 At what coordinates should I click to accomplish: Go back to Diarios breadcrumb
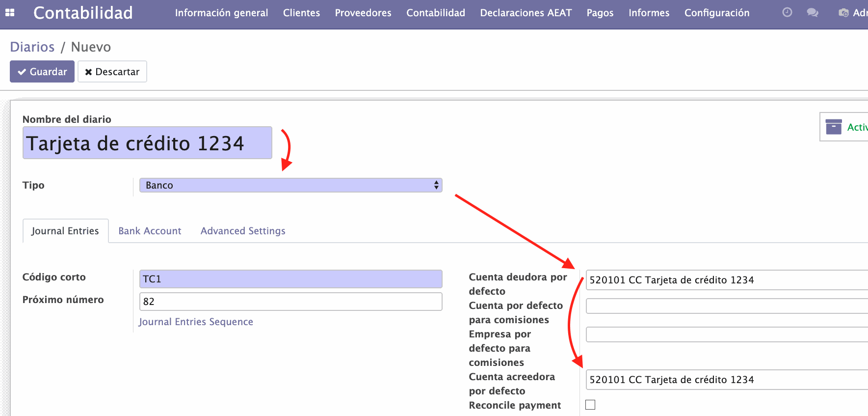click(x=32, y=47)
